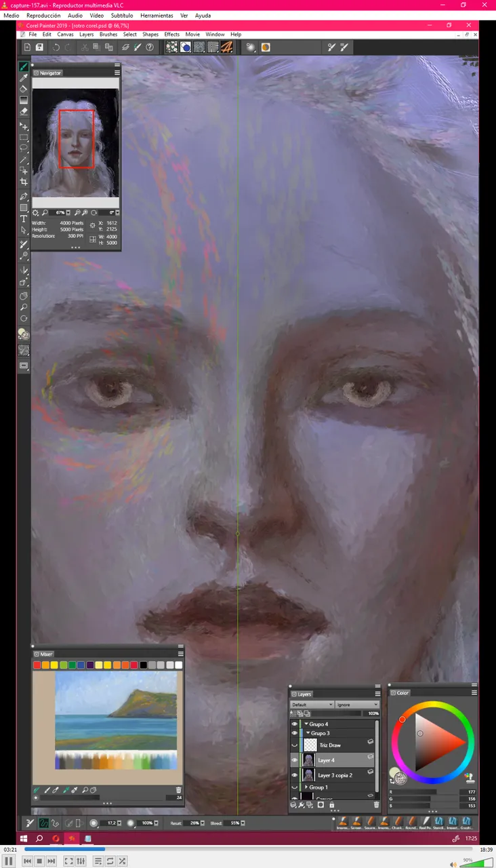
Task: Select the Crop tool
Action: pyautogui.click(x=24, y=181)
